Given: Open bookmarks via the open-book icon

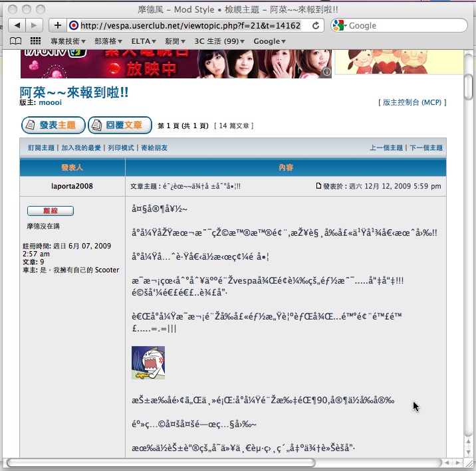Looking at the screenshot, I should [16, 41].
